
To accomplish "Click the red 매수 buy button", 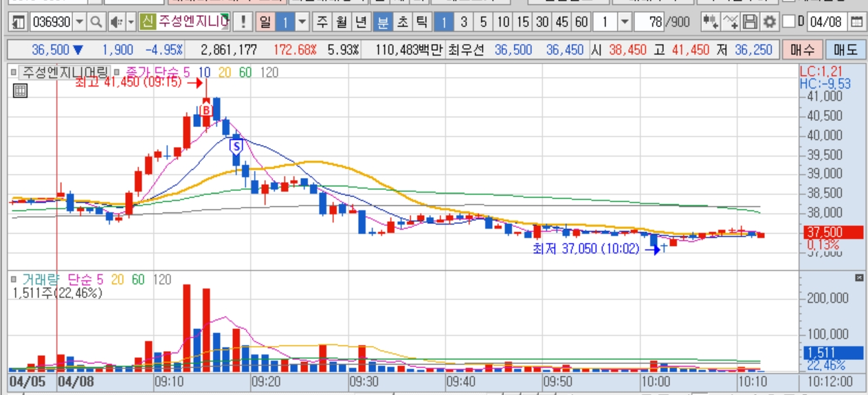I will click(x=802, y=50).
